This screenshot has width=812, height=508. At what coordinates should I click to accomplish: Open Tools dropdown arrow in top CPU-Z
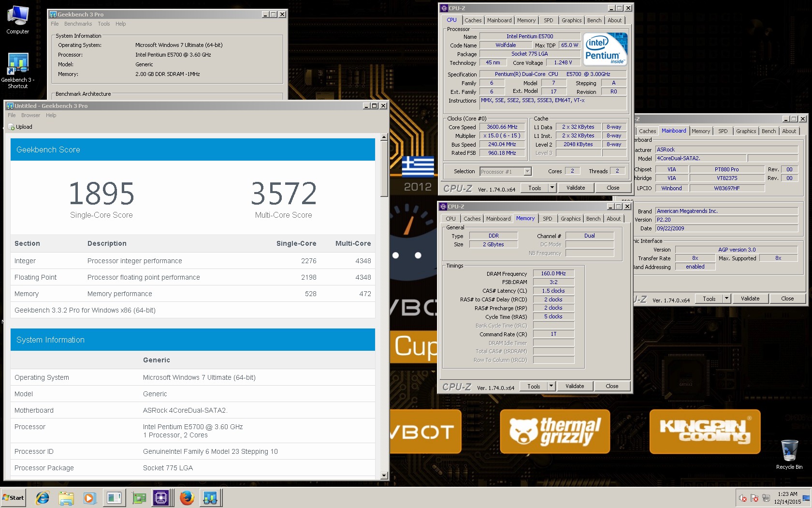[x=552, y=188]
